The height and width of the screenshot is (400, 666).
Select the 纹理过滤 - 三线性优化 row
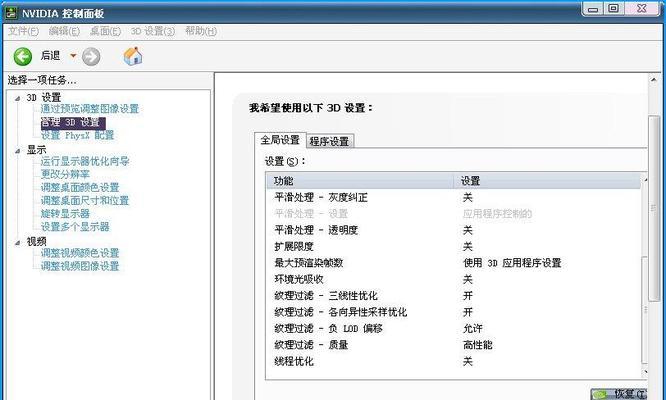[453, 296]
